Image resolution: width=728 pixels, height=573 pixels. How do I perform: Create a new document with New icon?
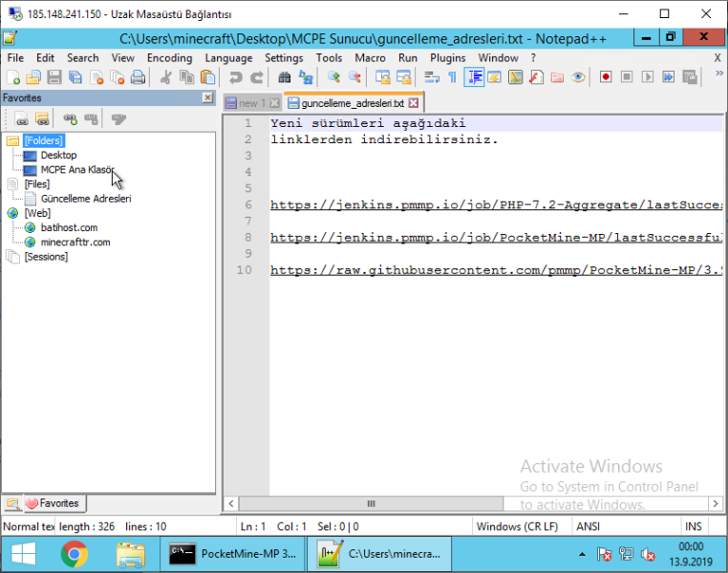click(13, 77)
